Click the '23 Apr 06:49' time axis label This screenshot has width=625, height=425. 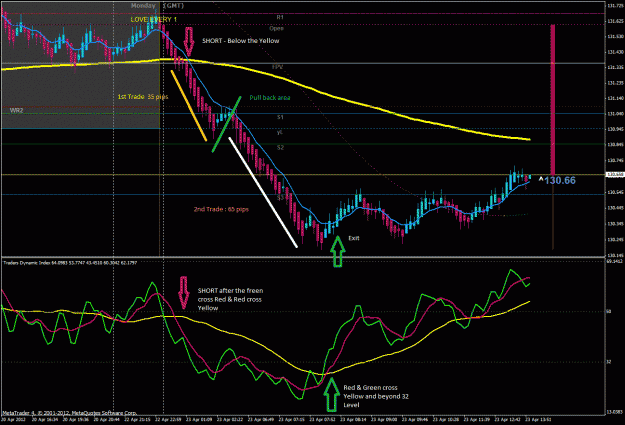(x=261, y=420)
